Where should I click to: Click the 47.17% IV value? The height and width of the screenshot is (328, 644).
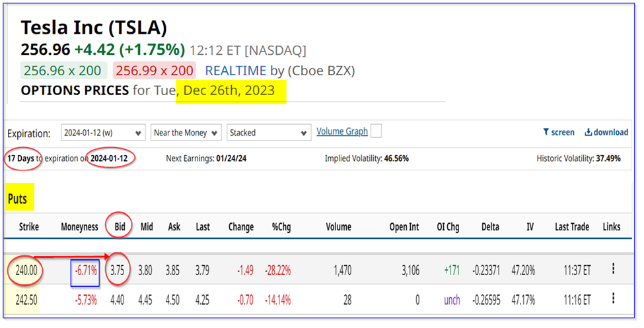click(x=523, y=300)
